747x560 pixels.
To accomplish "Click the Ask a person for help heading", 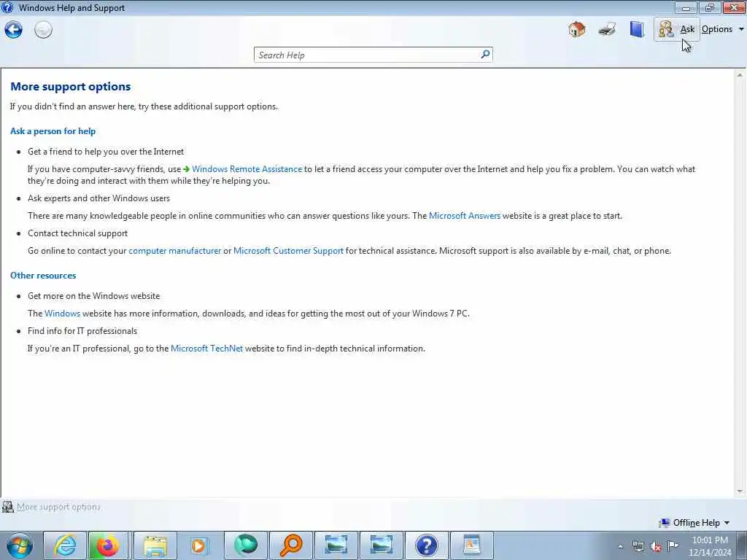I will (x=53, y=131).
